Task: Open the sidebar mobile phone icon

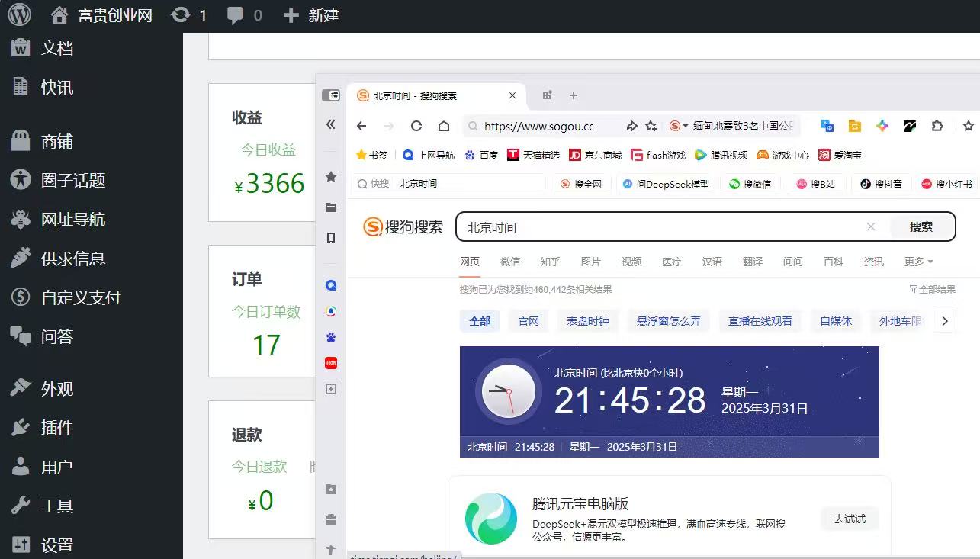Action: coord(331,238)
